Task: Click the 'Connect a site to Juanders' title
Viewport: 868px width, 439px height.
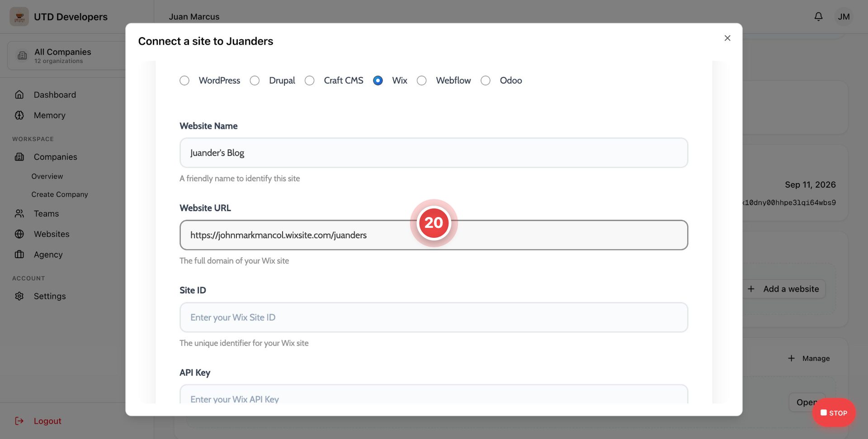Action: pos(206,41)
